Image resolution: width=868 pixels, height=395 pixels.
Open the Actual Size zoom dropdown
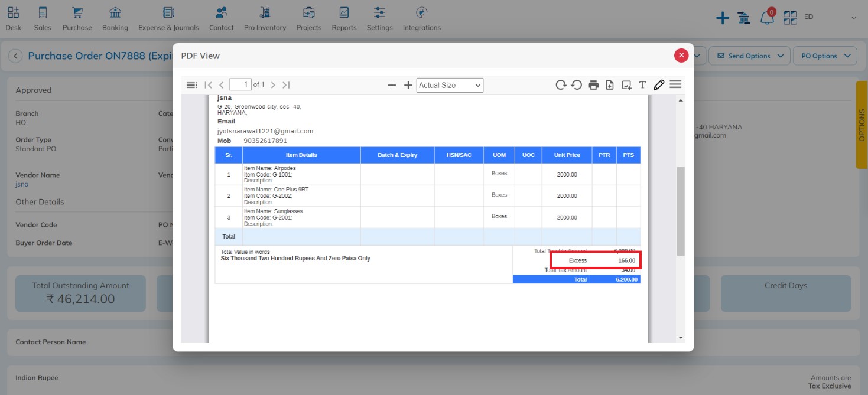pyautogui.click(x=450, y=85)
